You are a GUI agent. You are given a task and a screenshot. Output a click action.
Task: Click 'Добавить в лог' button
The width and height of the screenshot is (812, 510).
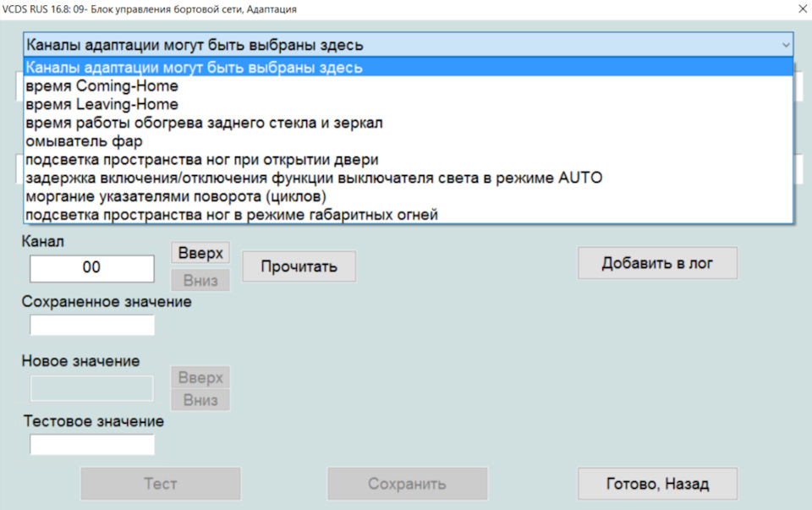pos(657,263)
